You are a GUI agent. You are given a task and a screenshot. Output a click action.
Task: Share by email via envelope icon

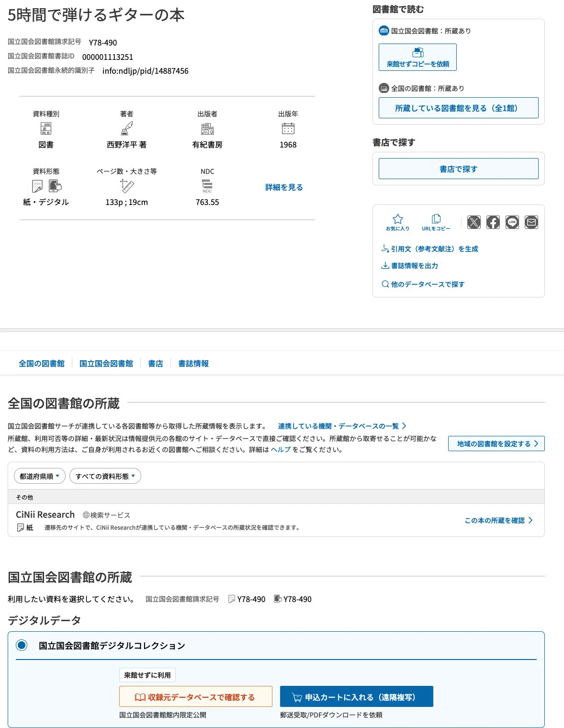pyautogui.click(x=531, y=222)
